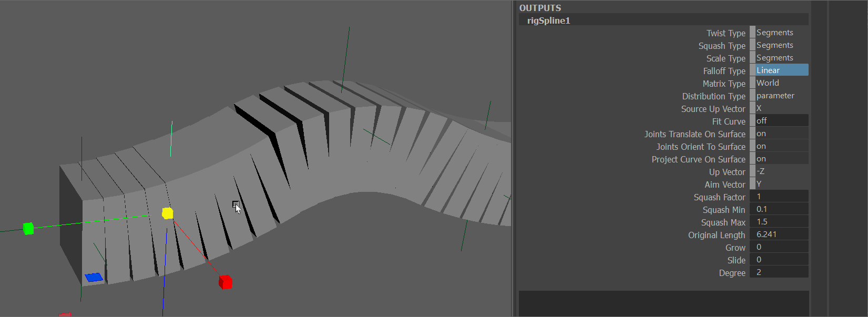
Task: Select the Squash Min attribute label
Action: pos(724,210)
